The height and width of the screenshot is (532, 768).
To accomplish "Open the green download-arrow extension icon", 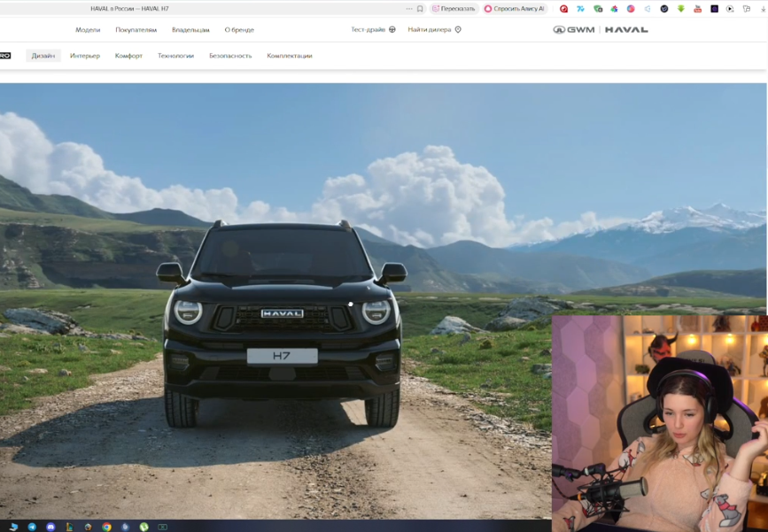I will click(681, 9).
